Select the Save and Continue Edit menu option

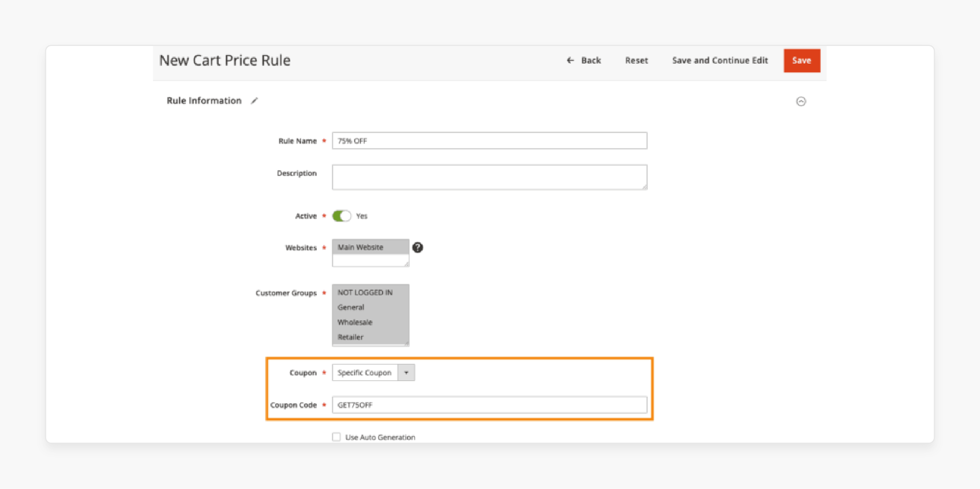point(721,60)
